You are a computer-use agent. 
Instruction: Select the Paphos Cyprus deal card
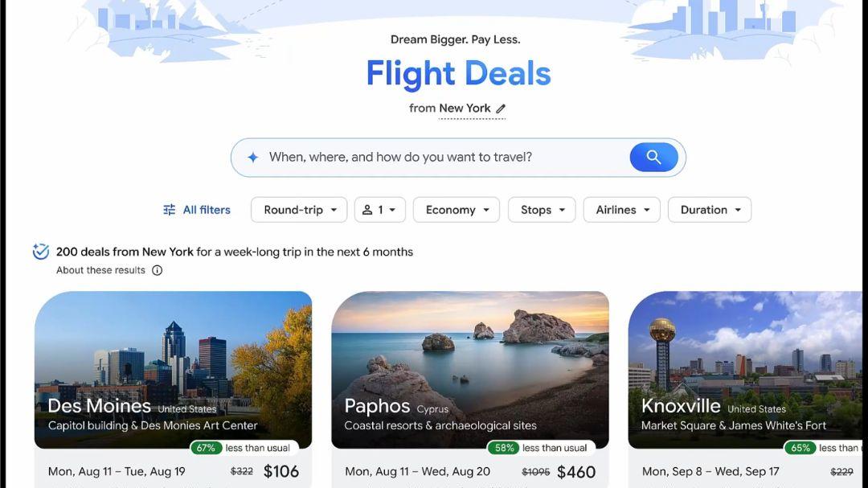(x=470, y=370)
